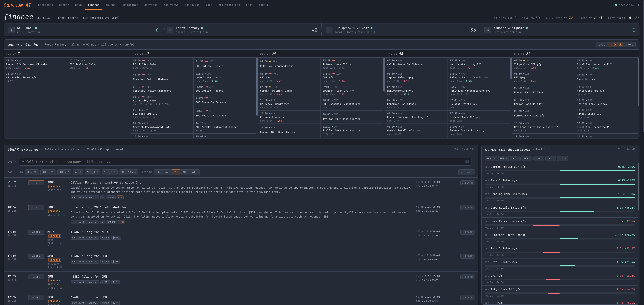Click the slash shortcut icon in the query box
The height and width of the screenshot is (305, 644).
coord(467,162)
